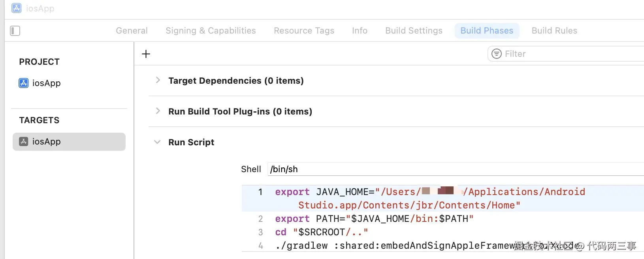Click the Run Script heading text
The width and height of the screenshot is (644, 259).
pyautogui.click(x=191, y=142)
